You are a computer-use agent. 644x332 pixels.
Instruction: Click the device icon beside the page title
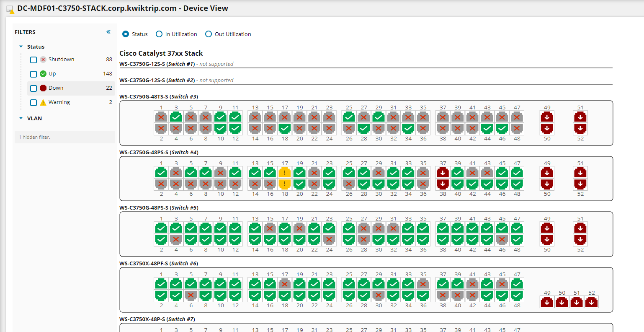click(x=10, y=9)
